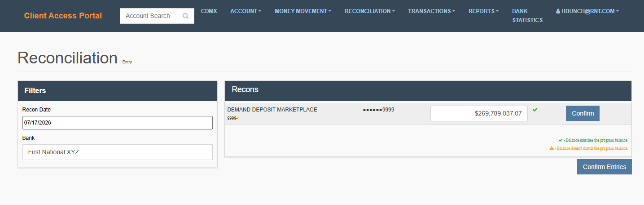The image size is (644, 205).
Task: Click the 'Balance doesn't match' warning legend
Action: 588,148
